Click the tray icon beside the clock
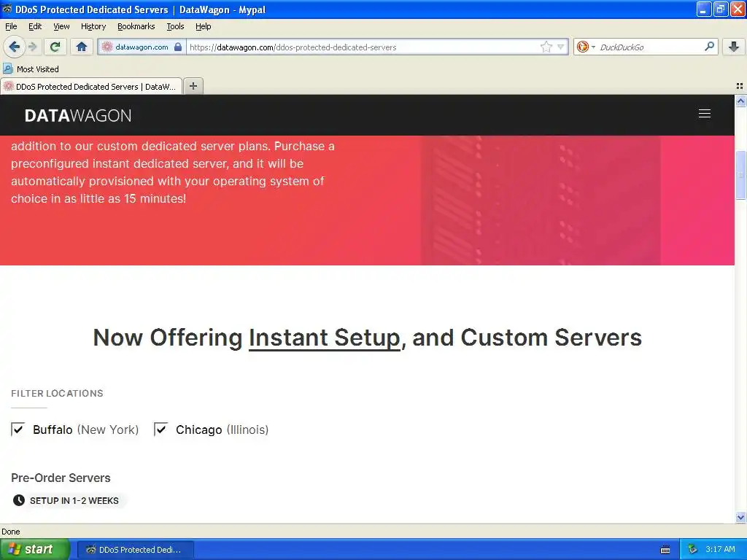Viewport: 747px width, 560px height. [692, 549]
